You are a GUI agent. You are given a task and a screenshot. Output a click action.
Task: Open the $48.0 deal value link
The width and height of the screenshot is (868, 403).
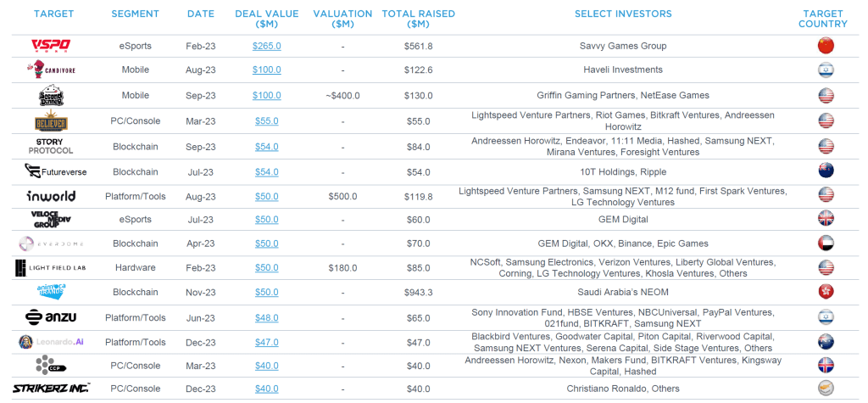click(x=267, y=318)
